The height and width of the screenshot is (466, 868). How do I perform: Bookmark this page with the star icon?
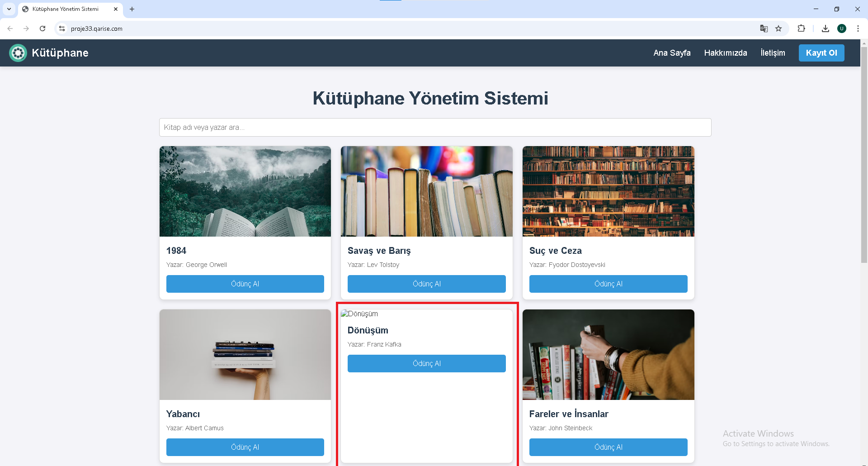coord(778,29)
